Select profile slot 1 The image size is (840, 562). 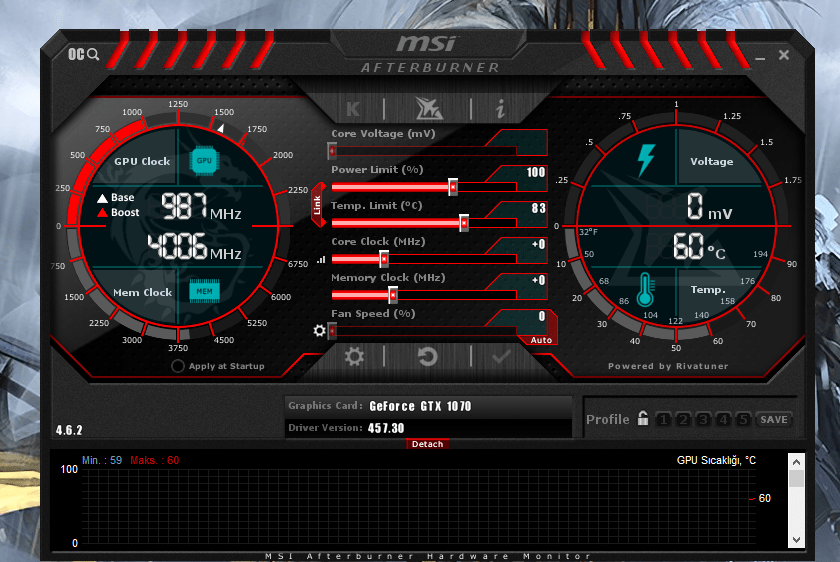click(x=663, y=419)
